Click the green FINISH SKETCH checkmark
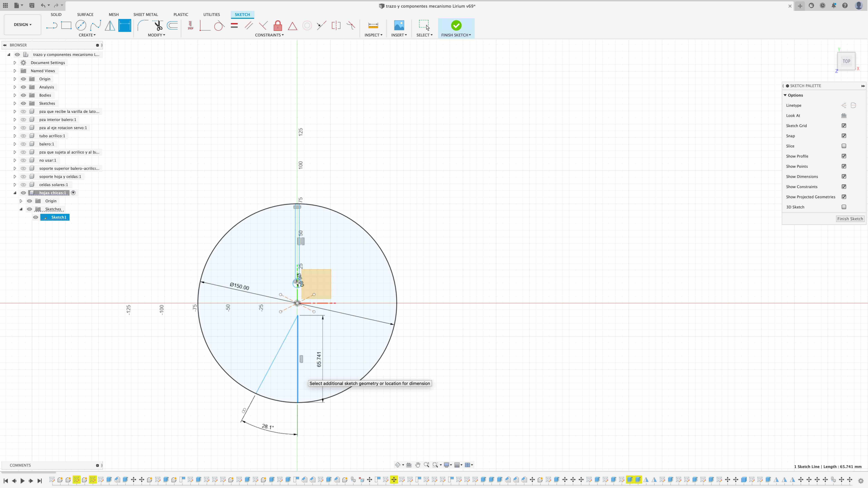This screenshot has height=488, width=868. coord(456,26)
